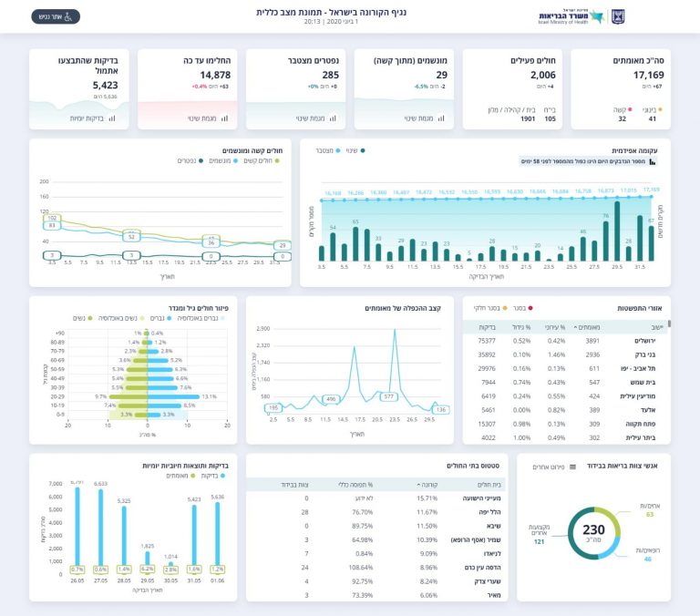The width and height of the screenshot is (700, 616).
Task: Open trend chart icon under hospitalized severe card
Action: click(441, 118)
